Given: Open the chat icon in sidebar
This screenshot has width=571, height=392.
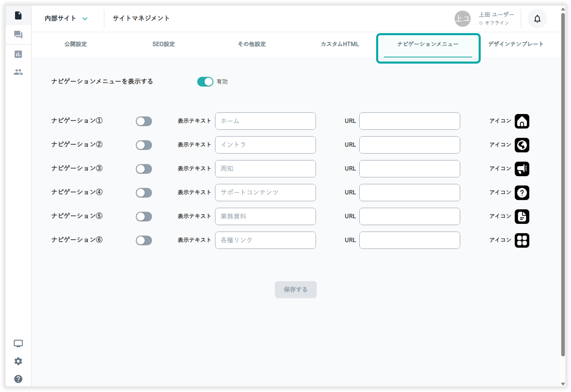Looking at the screenshot, I should [x=18, y=35].
